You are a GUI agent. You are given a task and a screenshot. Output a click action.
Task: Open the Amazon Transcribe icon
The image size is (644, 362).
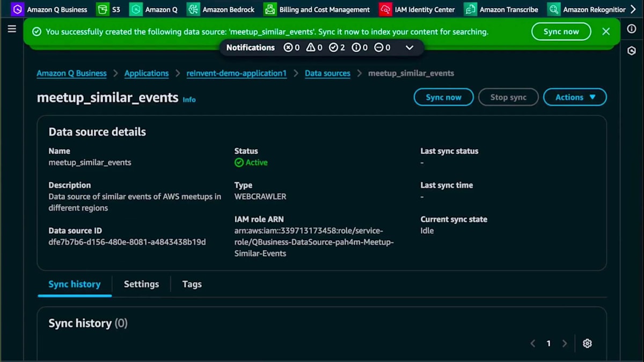coord(470,9)
